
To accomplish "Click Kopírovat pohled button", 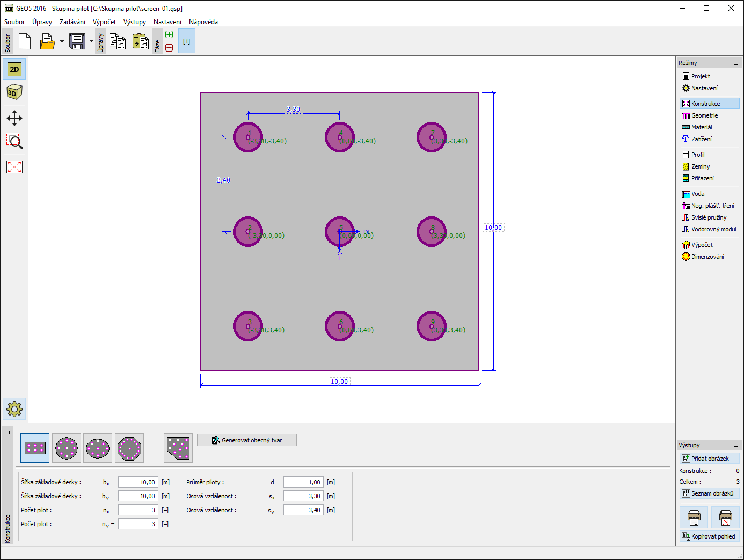I will [710, 536].
